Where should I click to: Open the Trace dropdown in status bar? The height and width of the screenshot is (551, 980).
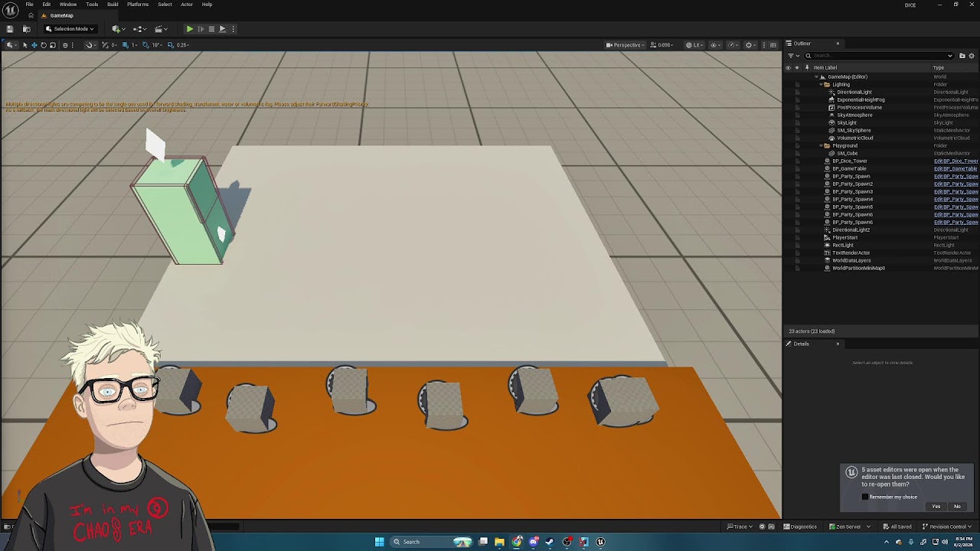point(739,527)
